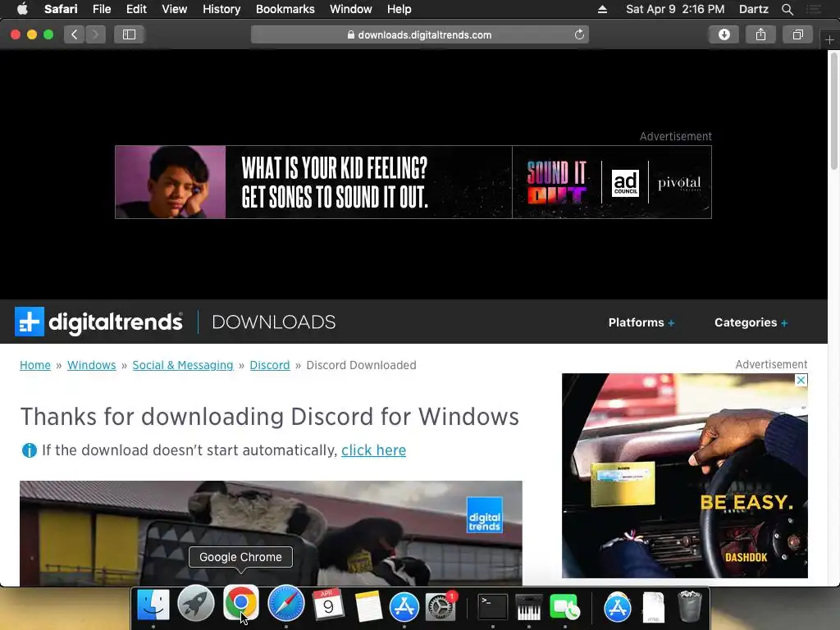Open the Trash in the Dock
The width and height of the screenshot is (840, 630).
pyautogui.click(x=689, y=606)
